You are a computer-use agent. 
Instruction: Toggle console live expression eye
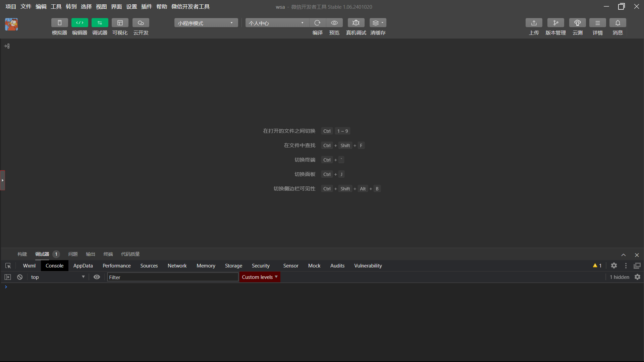click(x=97, y=277)
